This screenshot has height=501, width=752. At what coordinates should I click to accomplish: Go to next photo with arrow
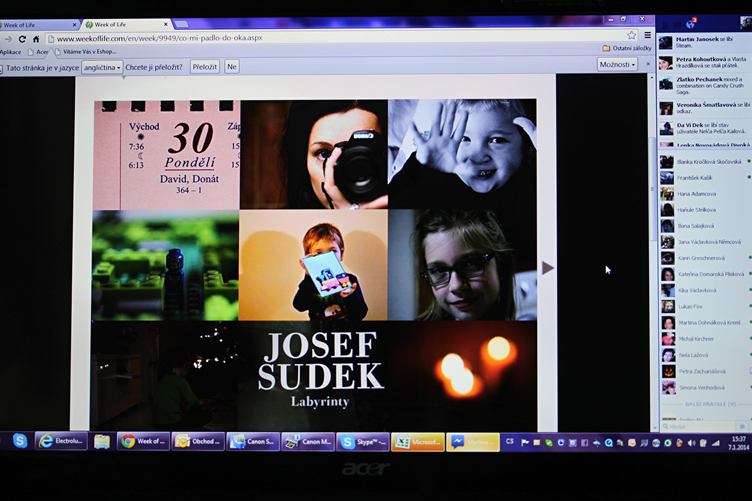[547, 268]
